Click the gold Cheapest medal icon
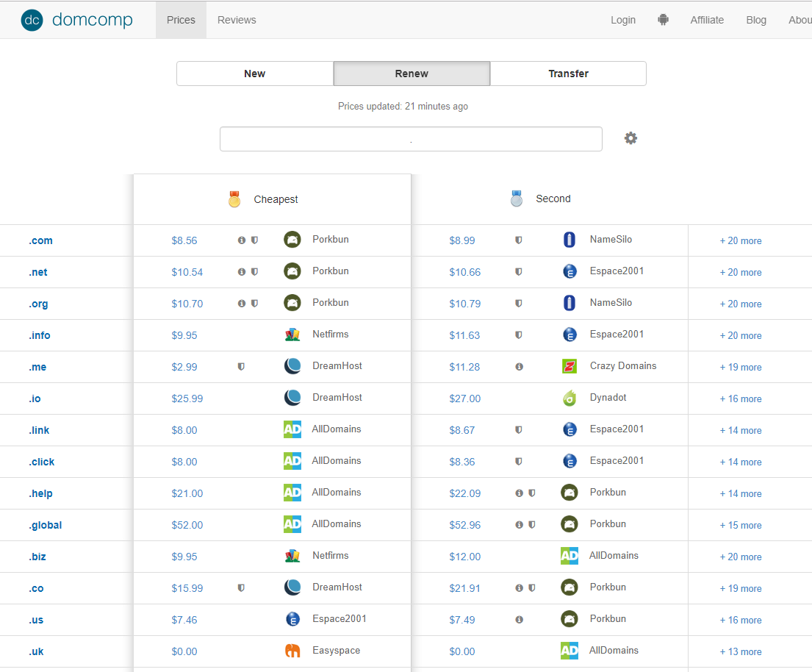The image size is (812, 672). point(234,199)
